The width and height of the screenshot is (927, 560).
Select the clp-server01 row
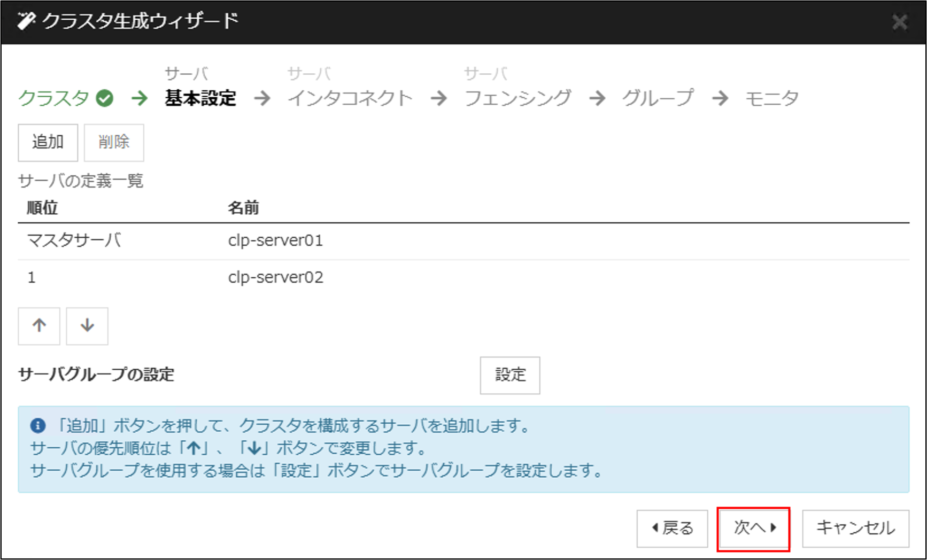click(275, 241)
